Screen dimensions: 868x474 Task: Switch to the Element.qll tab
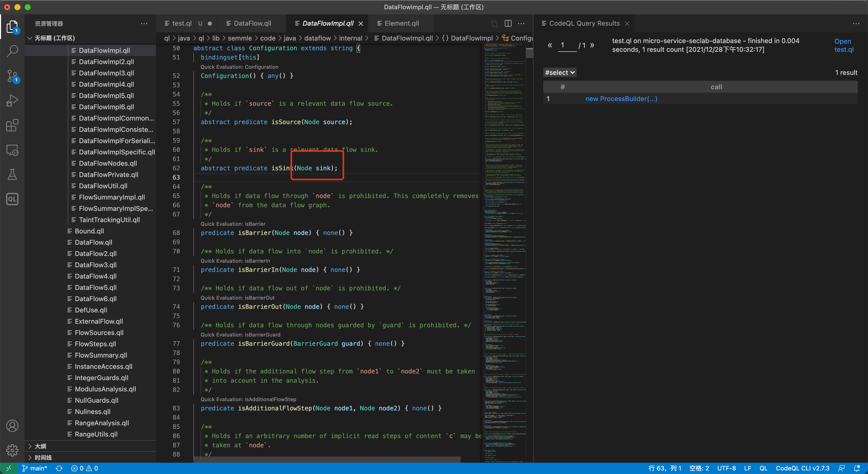pos(401,23)
